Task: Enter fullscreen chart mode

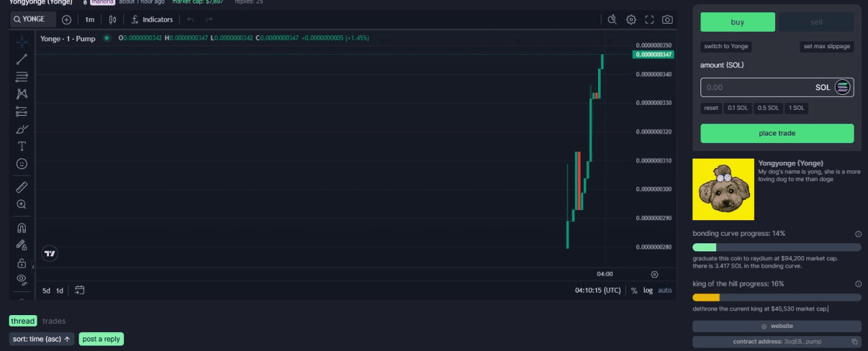Action: (650, 20)
